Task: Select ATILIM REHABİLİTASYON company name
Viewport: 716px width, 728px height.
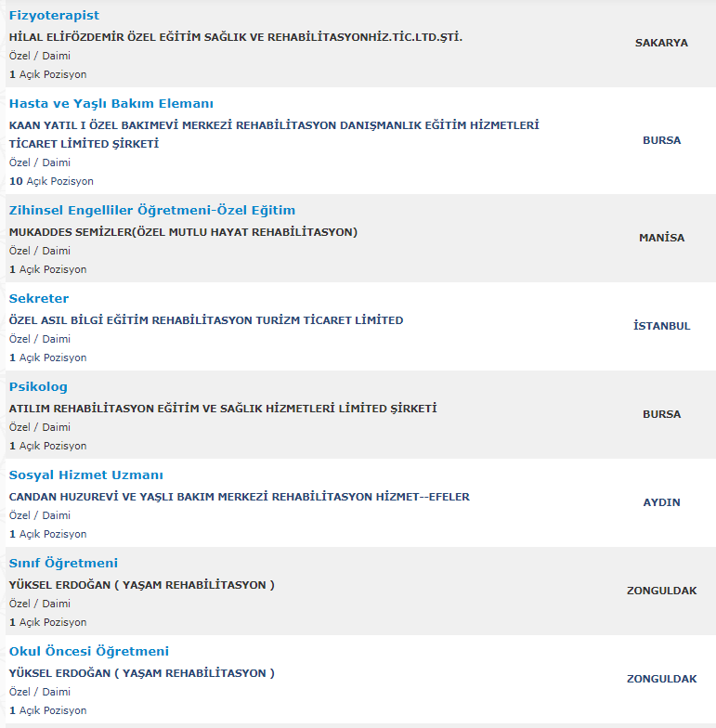Action: [x=223, y=409]
